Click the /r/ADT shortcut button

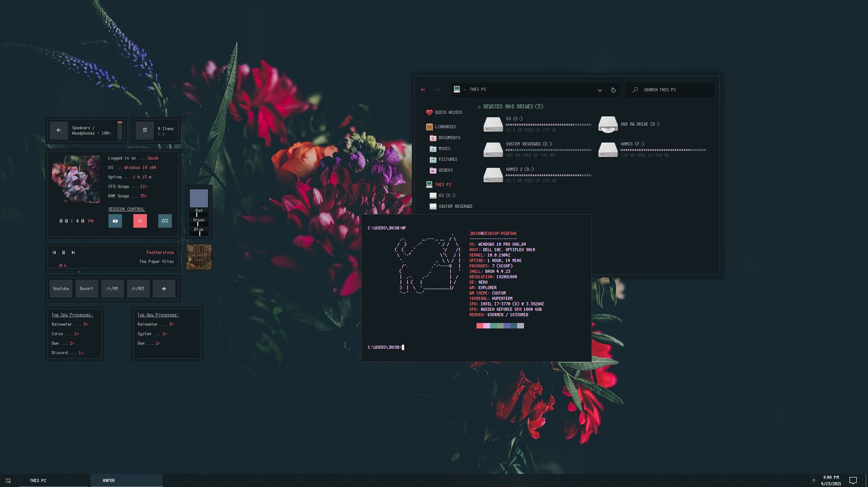(138, 288)
